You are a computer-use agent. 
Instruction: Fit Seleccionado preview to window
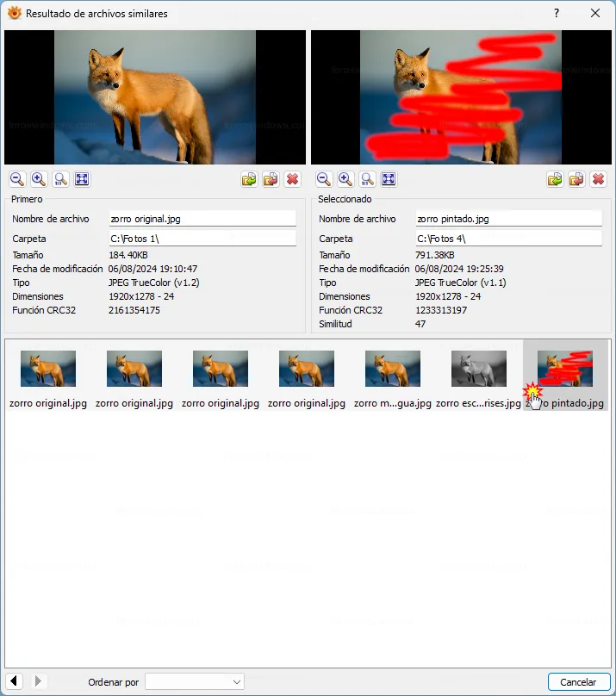coord(389,179)
